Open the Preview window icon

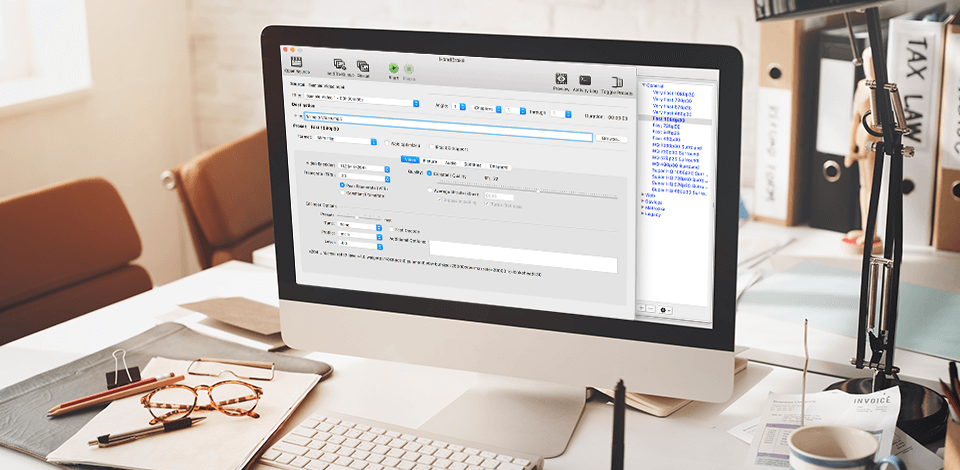[x=561, y=79]
